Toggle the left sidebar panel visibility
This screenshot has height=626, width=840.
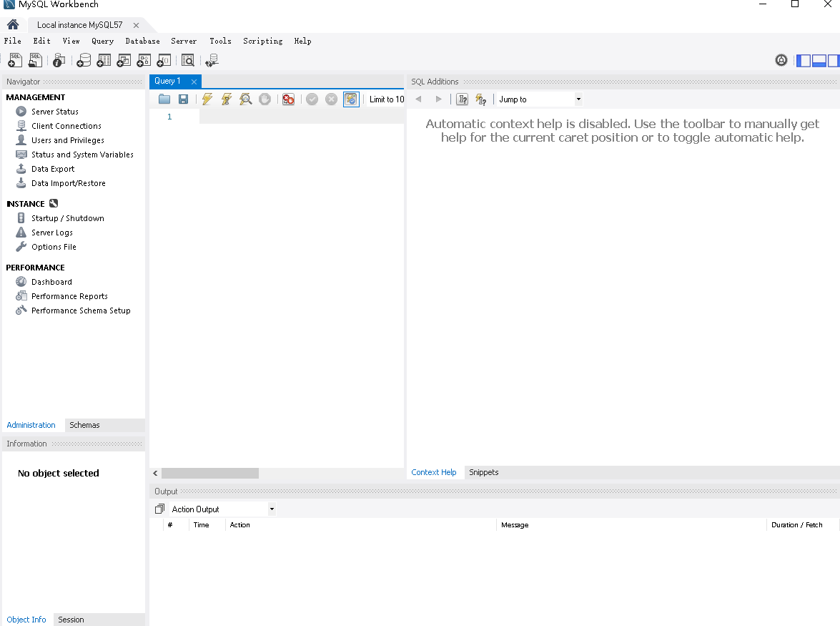tap(804, 61)
